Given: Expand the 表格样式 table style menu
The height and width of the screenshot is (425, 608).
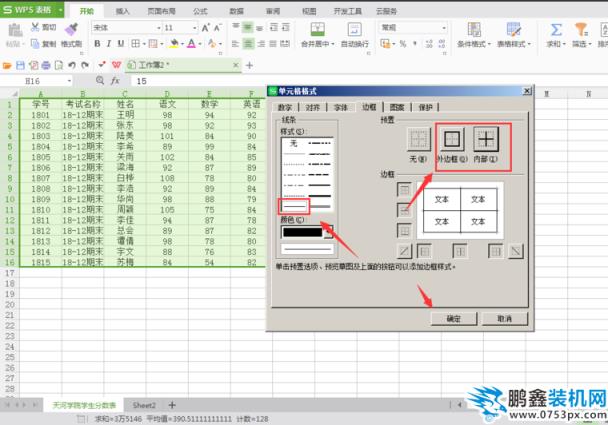Looking at the screenshot, I should point(514,44).
